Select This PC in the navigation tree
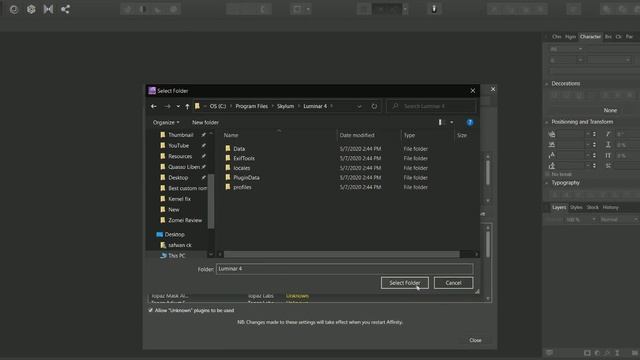Image resolution: width=640 pixels, height=360 pixels. 176,256
